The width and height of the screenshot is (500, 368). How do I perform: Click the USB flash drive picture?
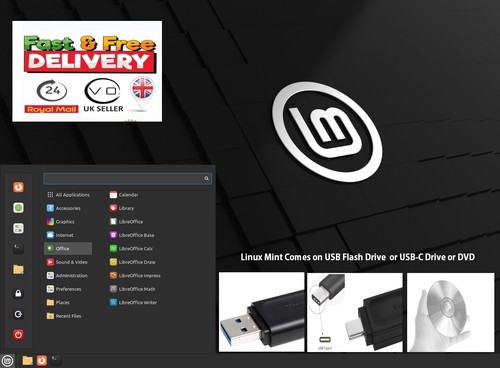pos(262,312)
